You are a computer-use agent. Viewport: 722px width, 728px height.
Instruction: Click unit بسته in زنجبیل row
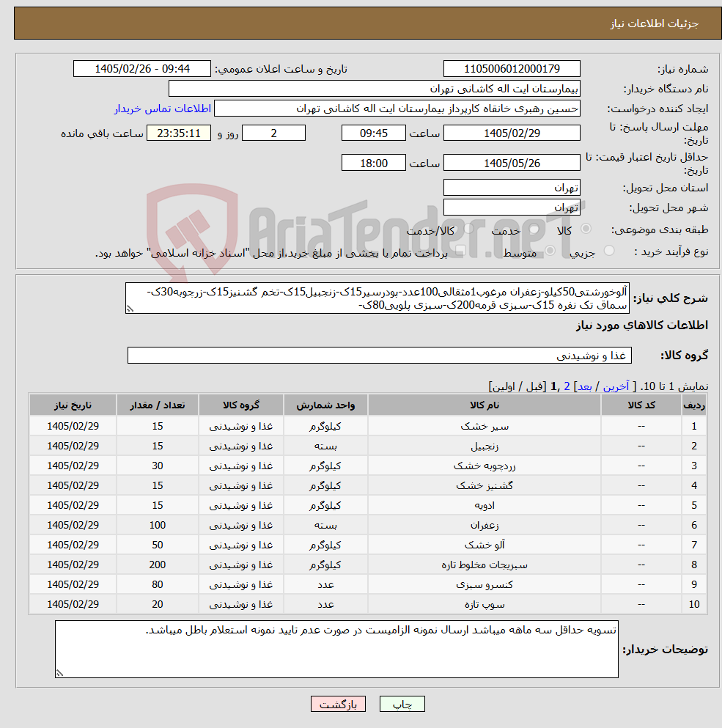pos(325,446)
